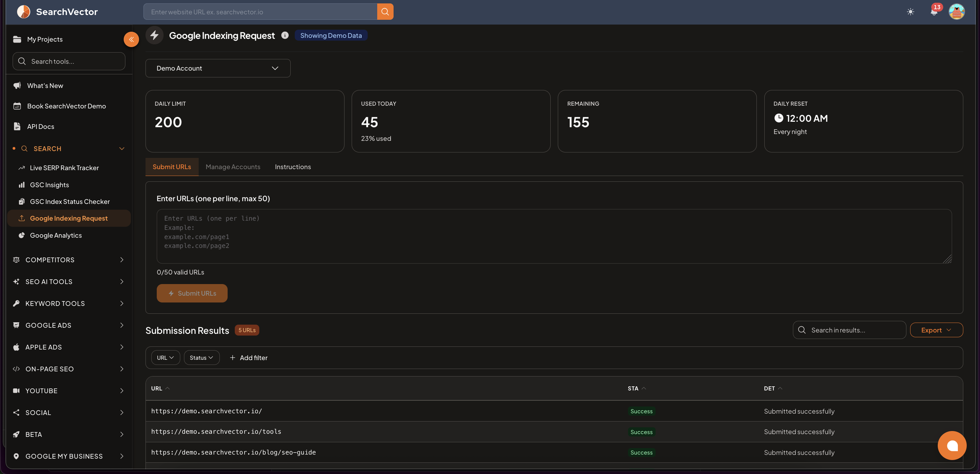Click the info icon beside page title
This screenshot has width=980, height=474.
pyautogui.click(x=285, y=35)
